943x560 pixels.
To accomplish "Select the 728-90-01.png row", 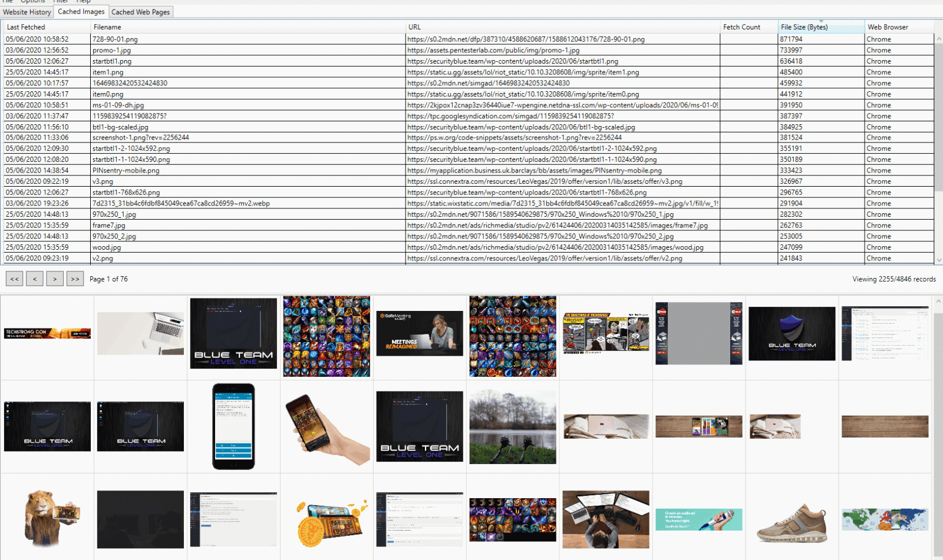I will (x=469, y=39).
